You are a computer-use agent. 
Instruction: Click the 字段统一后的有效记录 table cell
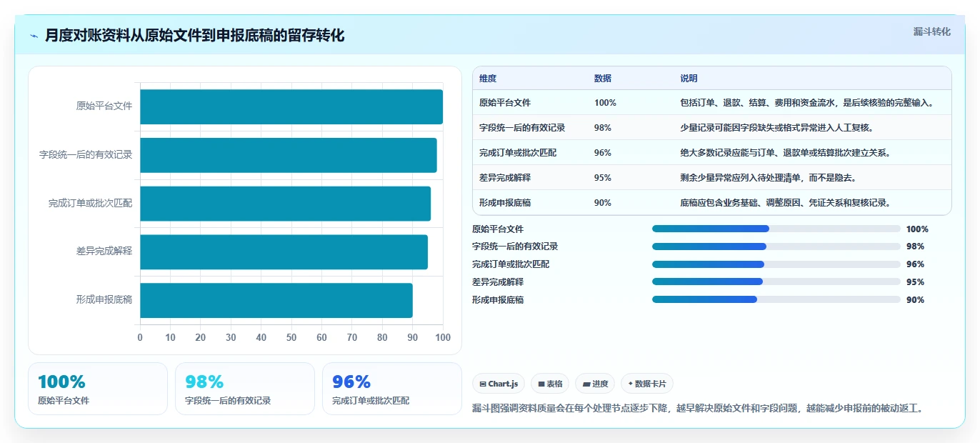(x=522, y=128)
